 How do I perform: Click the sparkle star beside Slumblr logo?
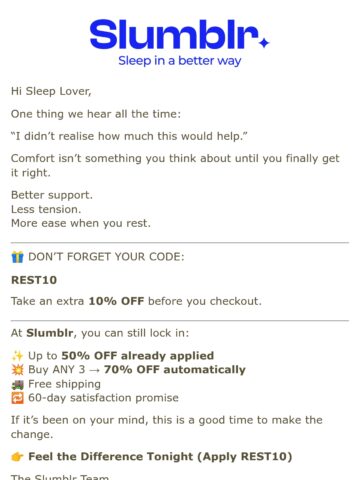click(264, 43)
